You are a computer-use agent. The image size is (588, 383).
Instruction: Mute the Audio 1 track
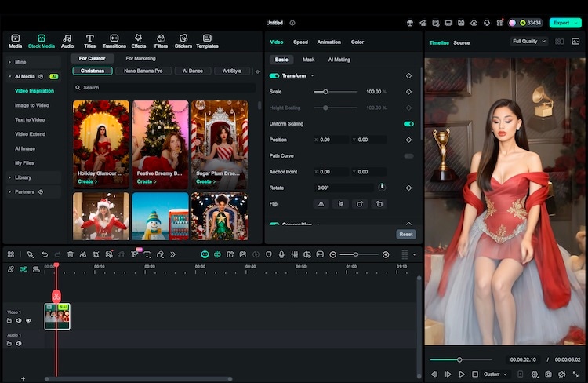pyautogui.click(x=19, y=344)
